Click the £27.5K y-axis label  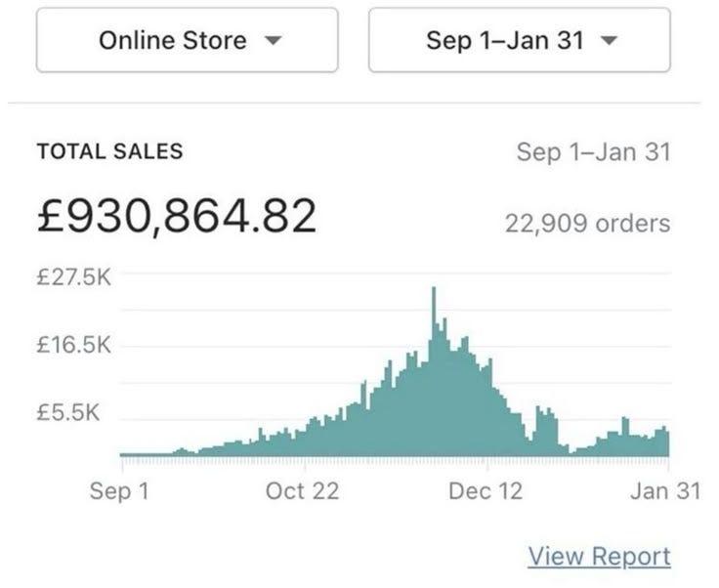pyautogui.click(x=74, y=276)
